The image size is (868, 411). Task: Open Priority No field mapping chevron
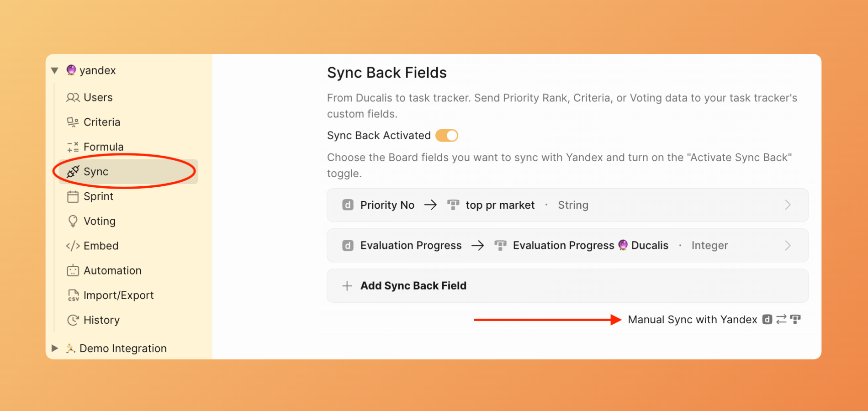point(788,205)
